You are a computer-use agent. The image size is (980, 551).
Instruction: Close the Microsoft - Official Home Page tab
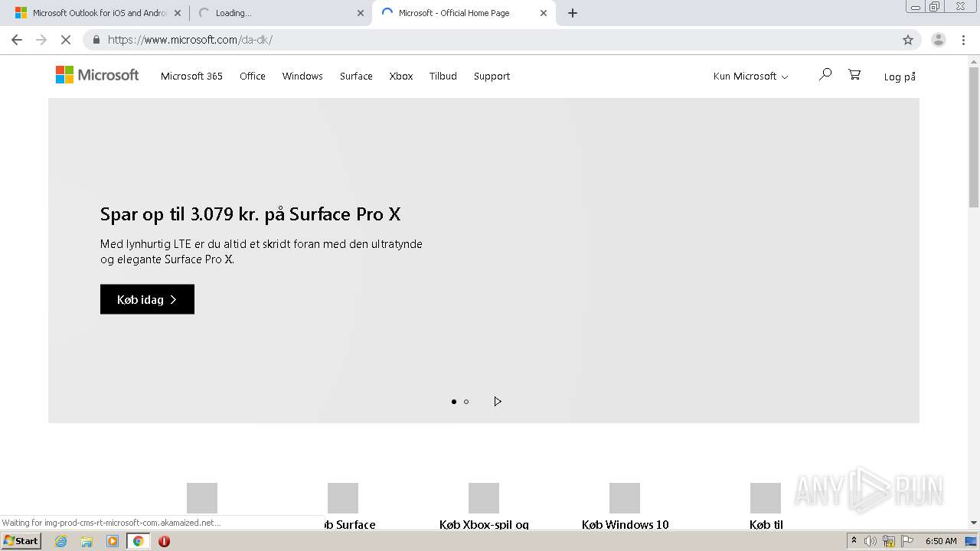click(544, 13)
